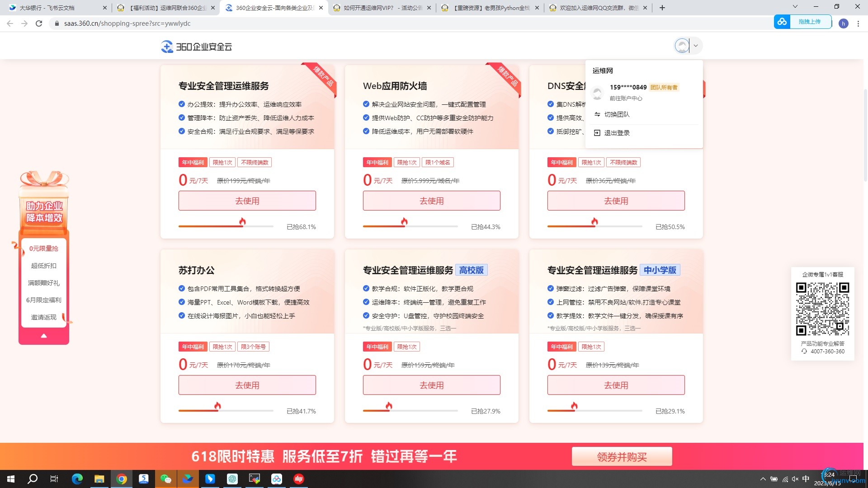
Task: Select 超低折扣 in side nav
Action: pos(44,266)
